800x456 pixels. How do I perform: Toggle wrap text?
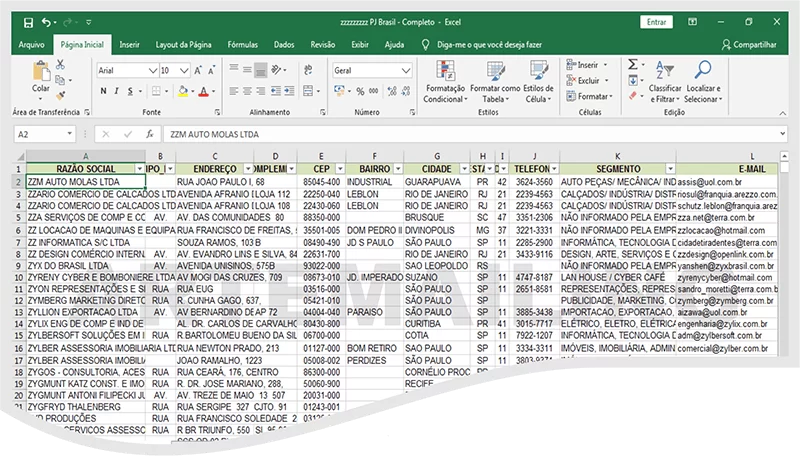click(308, 70)
